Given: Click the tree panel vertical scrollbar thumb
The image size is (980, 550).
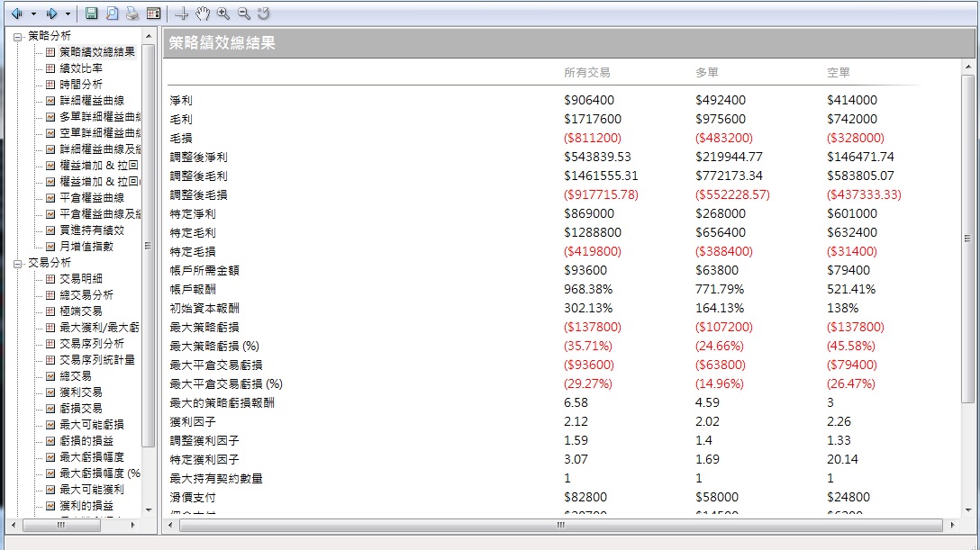Looking at the screenshot, I should pyautogui.click(x=149, y=246).
